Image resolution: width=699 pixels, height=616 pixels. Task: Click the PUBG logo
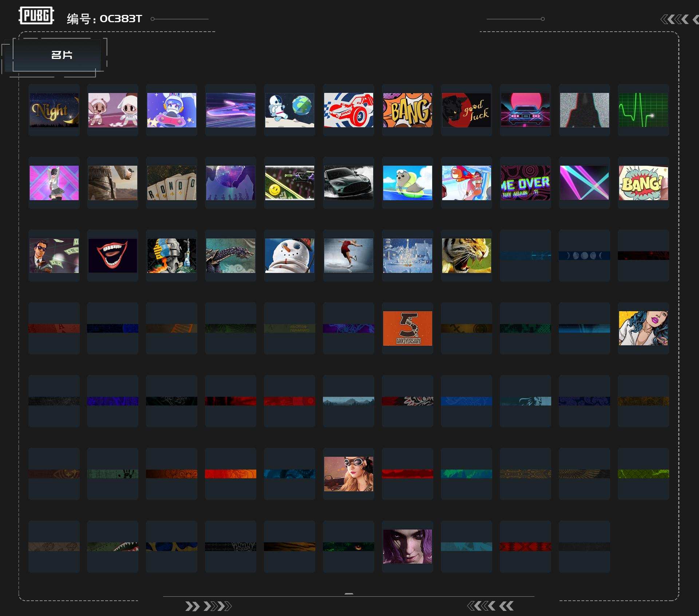pos(36,16)
